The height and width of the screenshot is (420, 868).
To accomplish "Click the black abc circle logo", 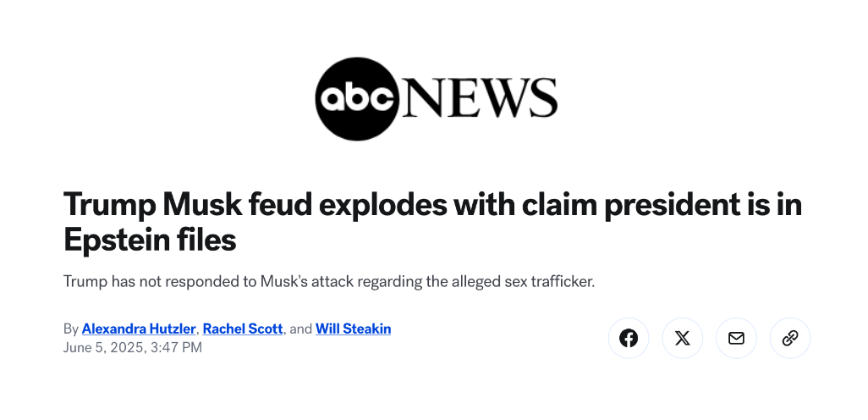I will [x=357, y=99].
